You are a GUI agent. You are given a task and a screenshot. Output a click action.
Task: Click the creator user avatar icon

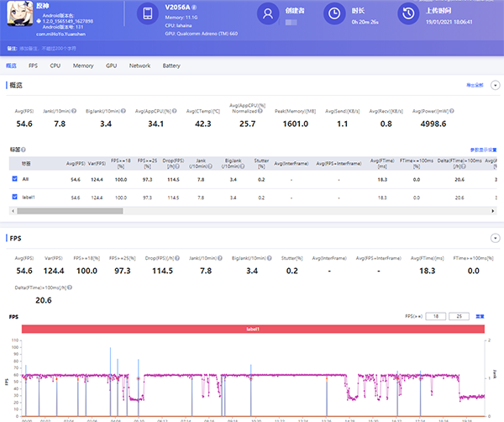pyautogui.click(x=267, y=14)
